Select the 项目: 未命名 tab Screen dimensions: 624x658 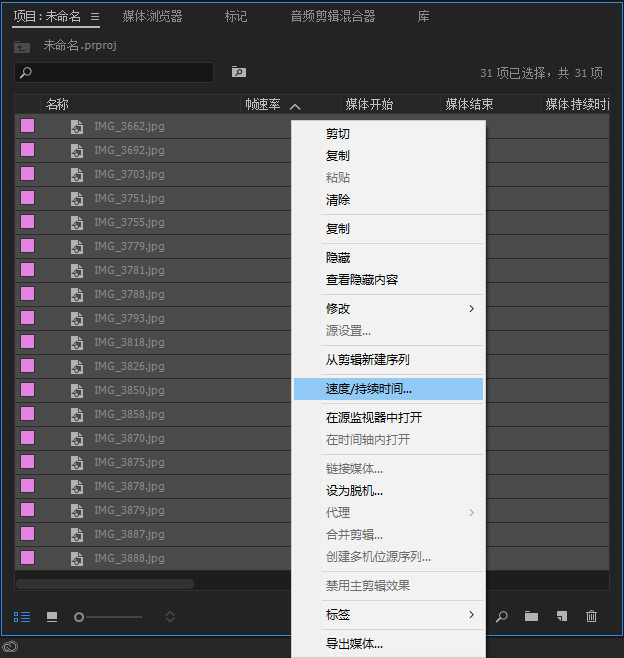tap(47, 17)
